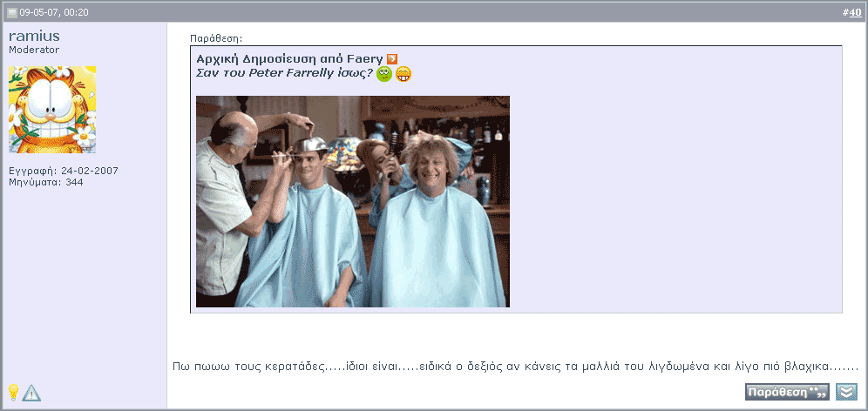Report post using warning triangle icon
The image size is (868, 411).
pyautogui.click(x=31, y=393)
